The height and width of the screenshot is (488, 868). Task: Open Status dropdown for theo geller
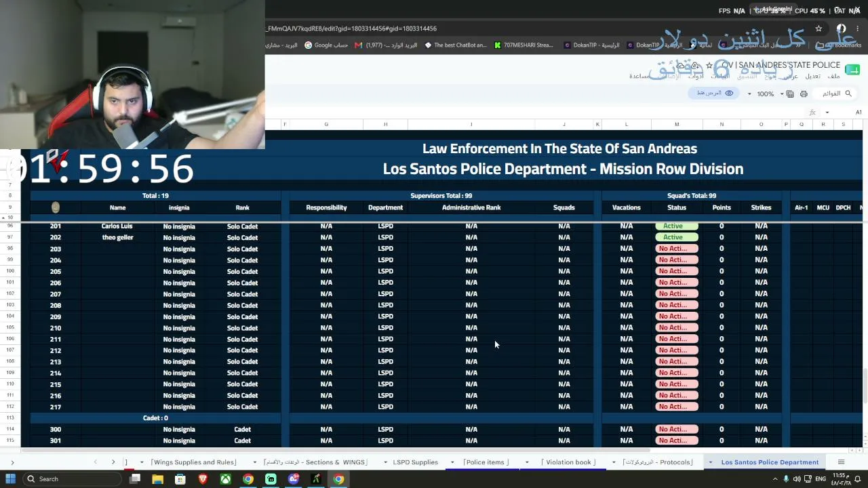[676, 237]
